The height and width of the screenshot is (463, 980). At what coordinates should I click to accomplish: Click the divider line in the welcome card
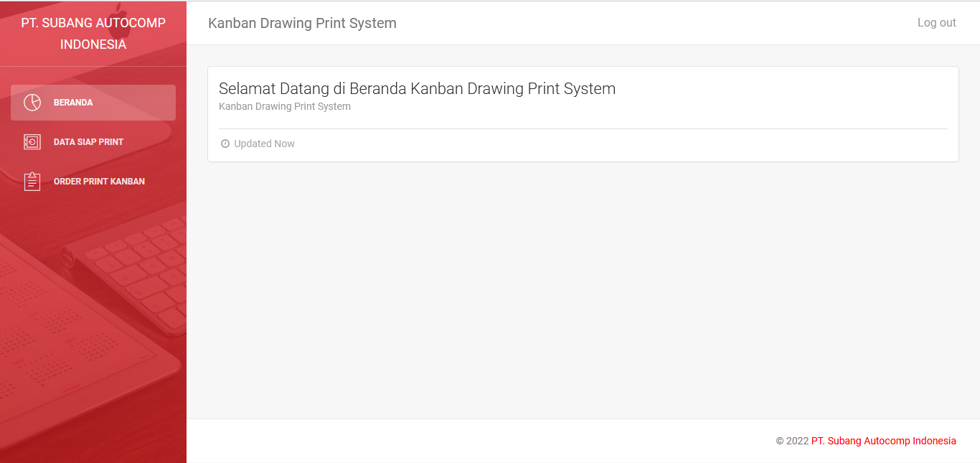583,129
